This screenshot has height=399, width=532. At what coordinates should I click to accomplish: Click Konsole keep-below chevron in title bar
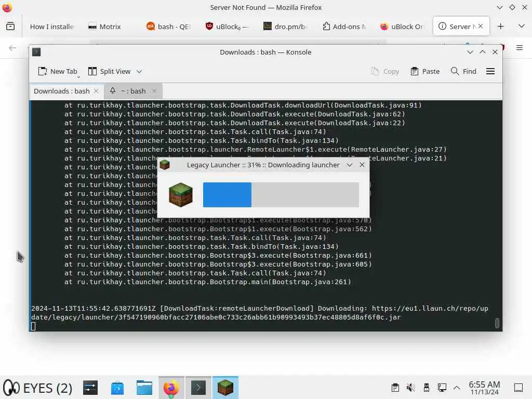pos(470,52)
